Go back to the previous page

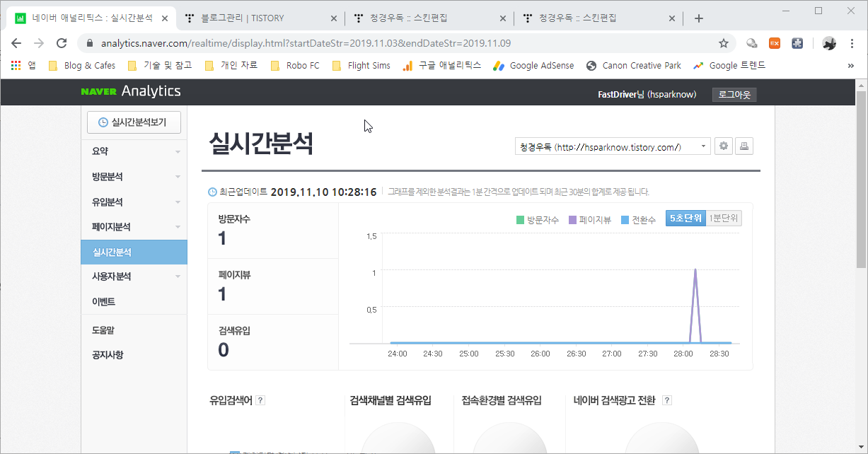tap(17, 43)
